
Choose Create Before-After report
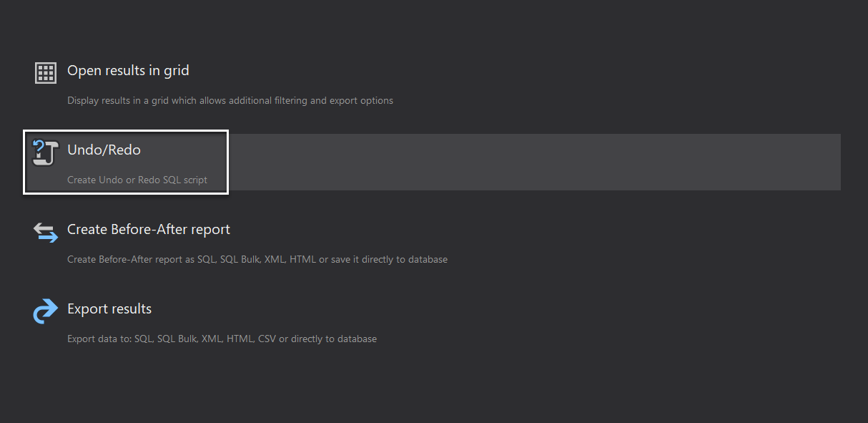click(x=149, y=229)
